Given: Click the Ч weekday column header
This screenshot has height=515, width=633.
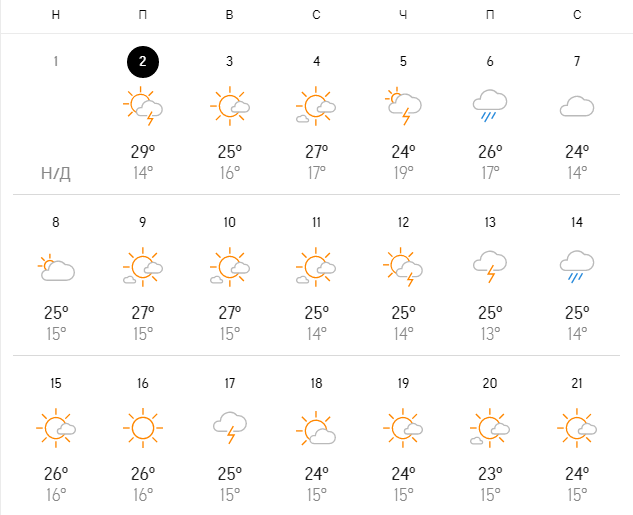Looking at the screenshot, I should coord(403,15).
